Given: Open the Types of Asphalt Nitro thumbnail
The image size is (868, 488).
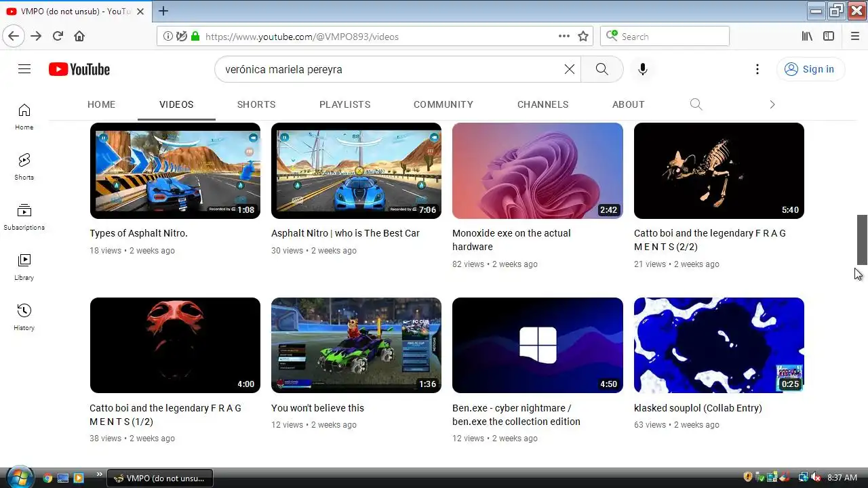Looking at the screenshot, I should [175, 171].
